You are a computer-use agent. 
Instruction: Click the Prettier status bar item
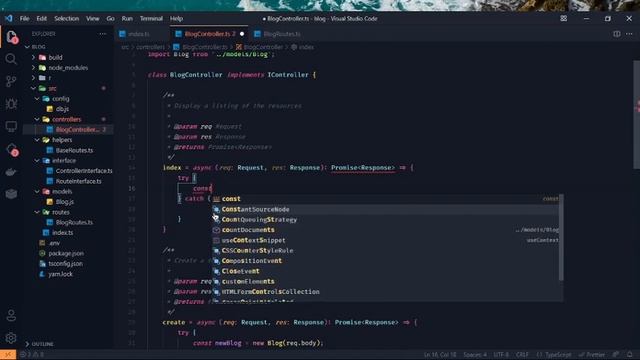(593, 354)
